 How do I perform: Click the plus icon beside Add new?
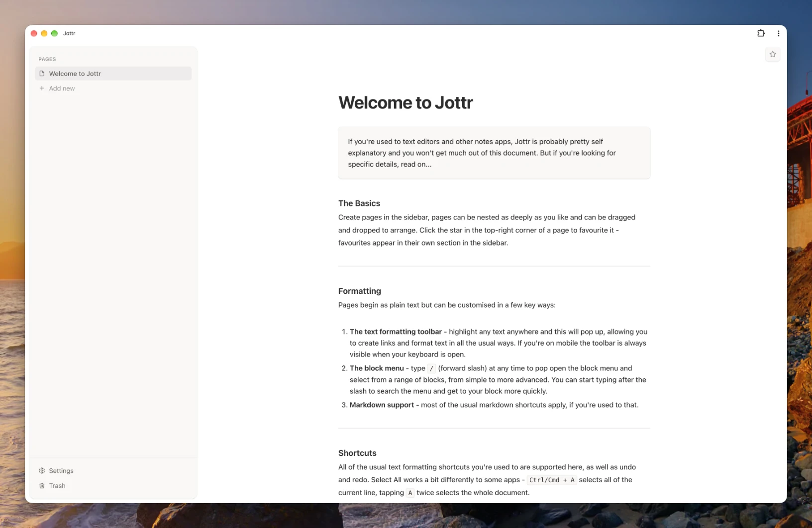tap(42, 88)
